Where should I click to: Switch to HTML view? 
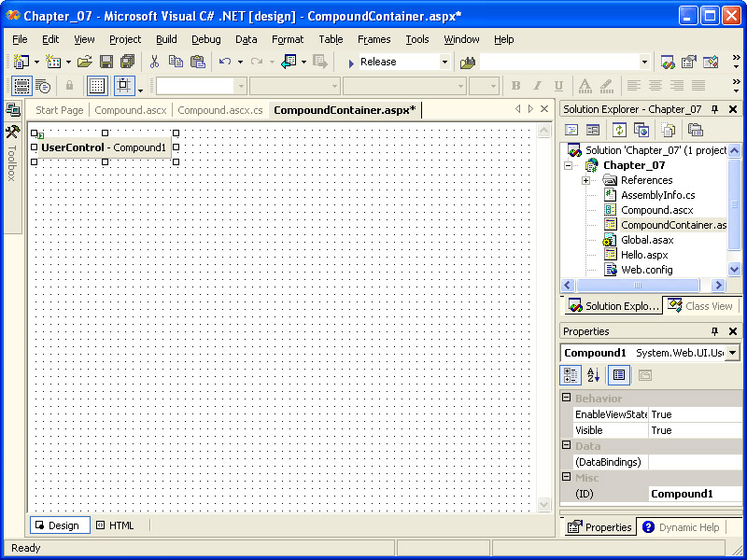click(x=115, y=525)
